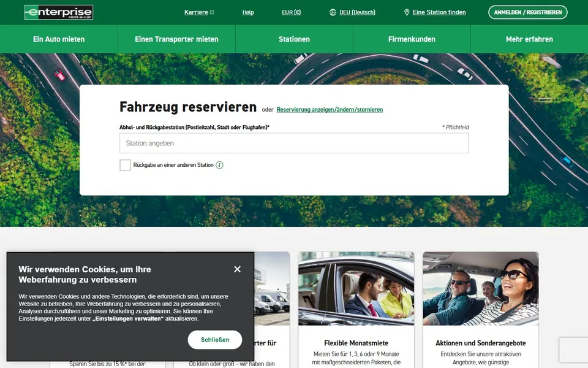This screenshot has width=588, height=368.
Task: Open the Stationen menu
Action: pyautogui.click(x=294, y=39)
